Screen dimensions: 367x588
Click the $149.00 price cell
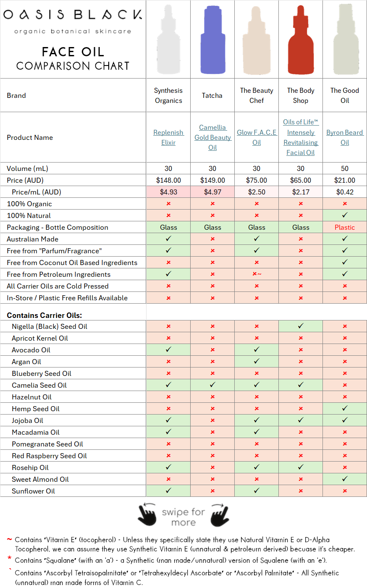tap(212, 180)
